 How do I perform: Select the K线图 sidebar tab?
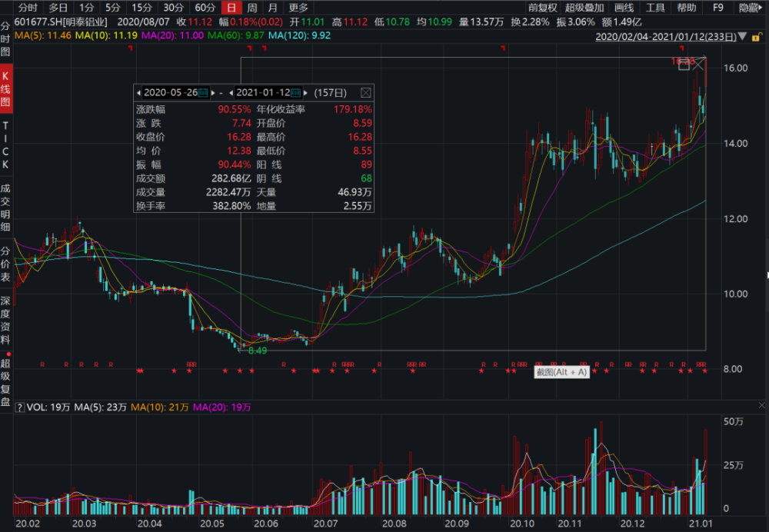pyautogui.click(x=5, y=88)
